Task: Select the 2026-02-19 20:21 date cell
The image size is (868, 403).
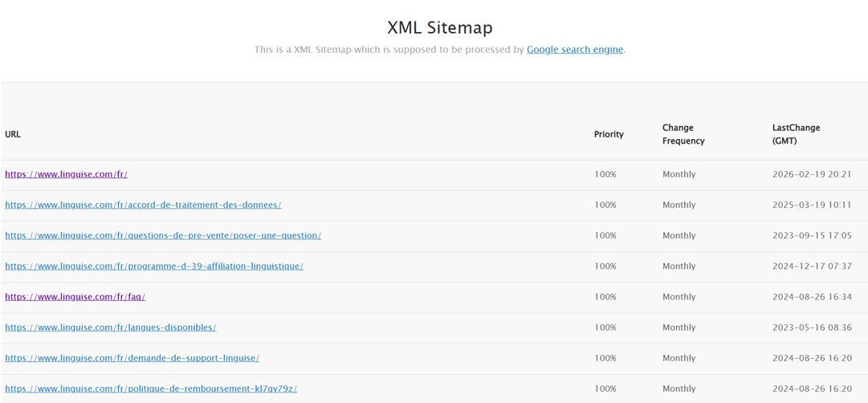Action: [x=812, y=174]
